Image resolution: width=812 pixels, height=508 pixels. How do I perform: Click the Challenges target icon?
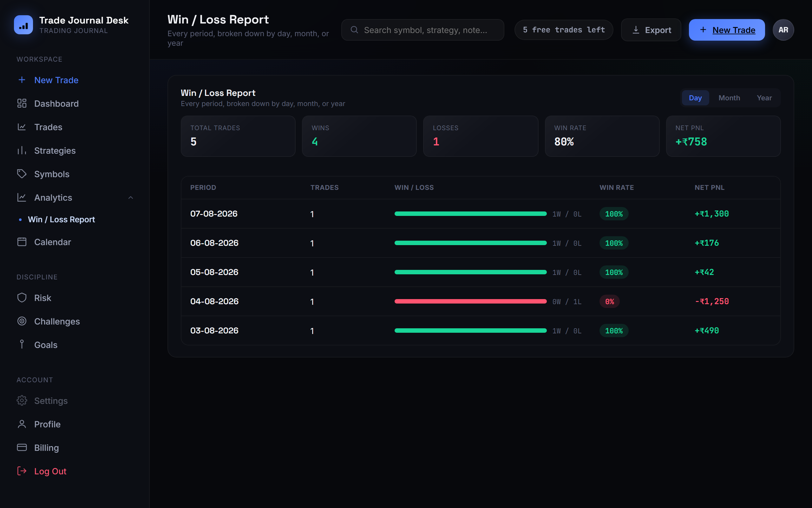click(x=22, y=321)
